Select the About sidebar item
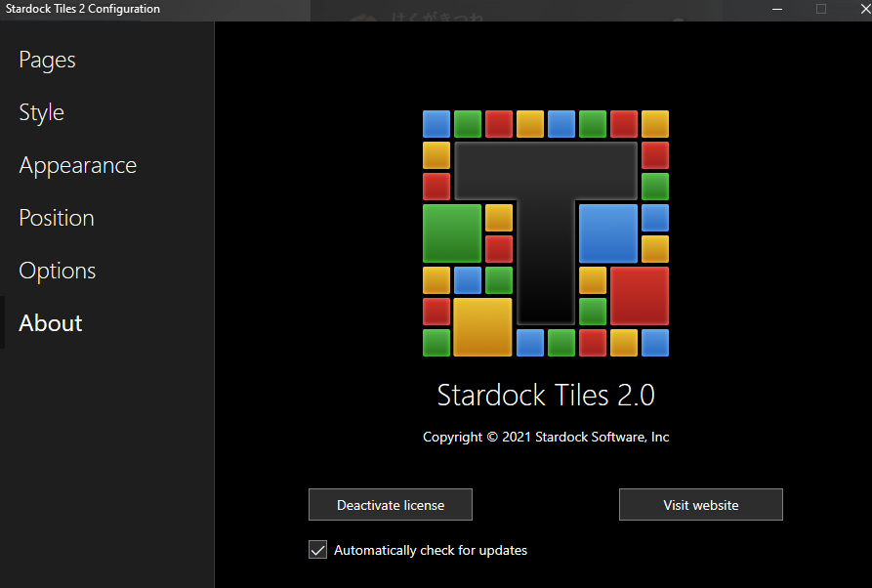 pos(51,323)
